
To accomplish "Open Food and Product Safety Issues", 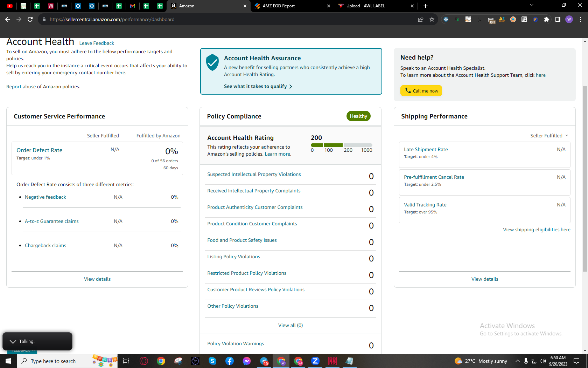I will 242,240.
